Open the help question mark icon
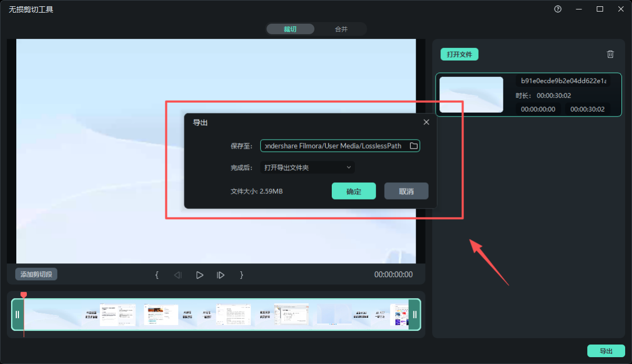632x364 pixels. (x=558, y=9)
